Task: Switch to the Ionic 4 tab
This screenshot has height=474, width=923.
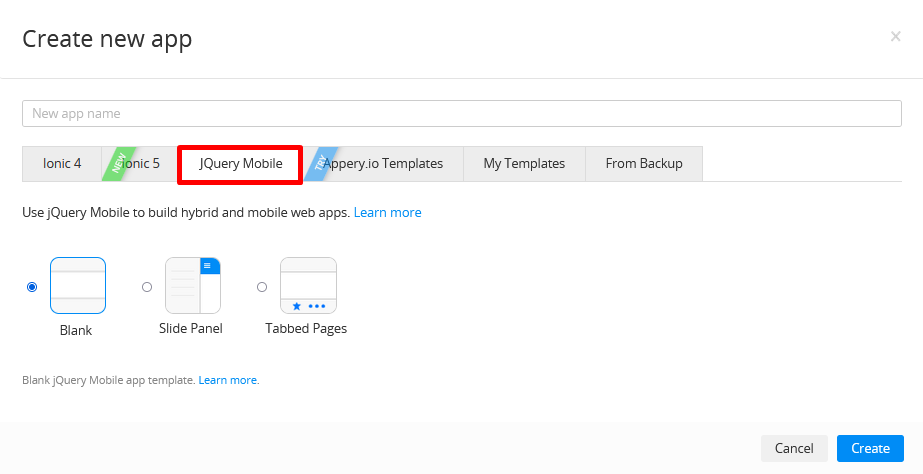Action: pyautogui.click(x=62, y=164)
